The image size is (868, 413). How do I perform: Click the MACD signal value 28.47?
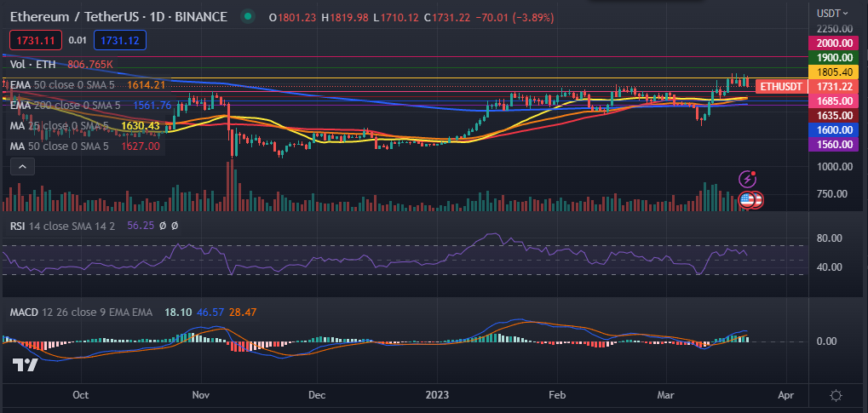(x=243, y=313)
